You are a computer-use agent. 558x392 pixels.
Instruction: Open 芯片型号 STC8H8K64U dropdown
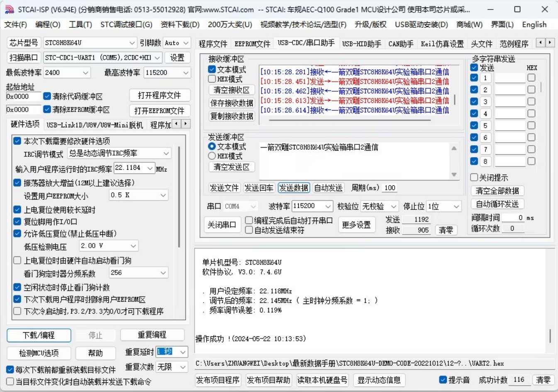pos(90,43)
